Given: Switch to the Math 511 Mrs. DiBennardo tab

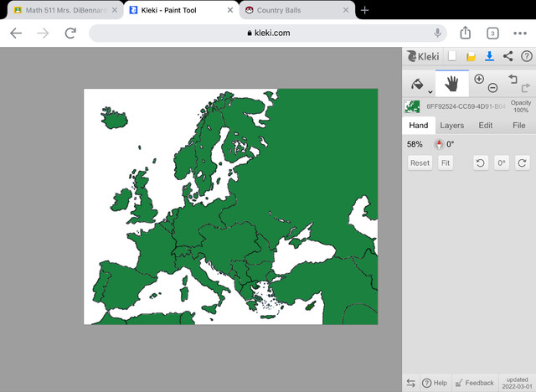Looking at the screenshot, I should click(66, 10).
